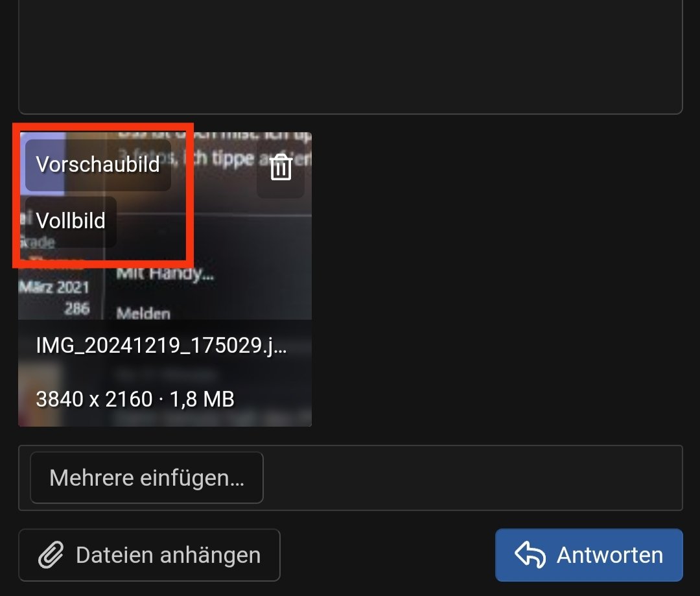Click the paperclip icon
This screenshot has width=700, height=596.
point(51,555)
